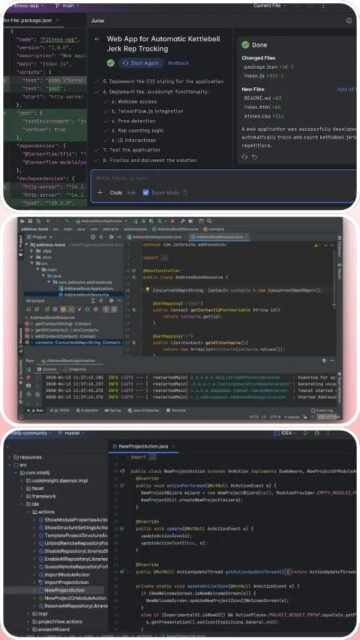Click the lightbulb intention icon in editor
Image resolution: width=360 pixels, height=640 pixels.
tap(147, 290)
